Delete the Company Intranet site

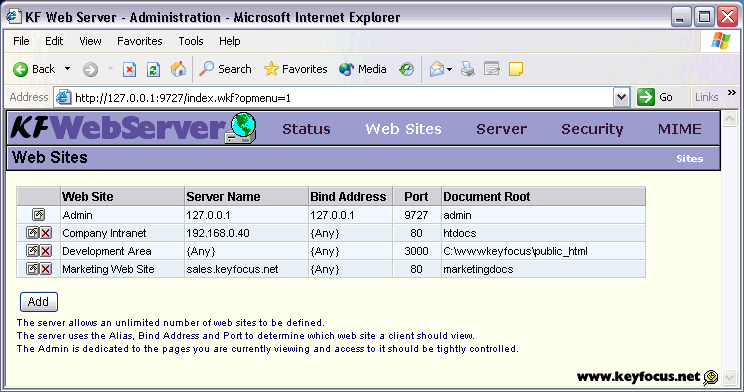click(x=46, y=233)
